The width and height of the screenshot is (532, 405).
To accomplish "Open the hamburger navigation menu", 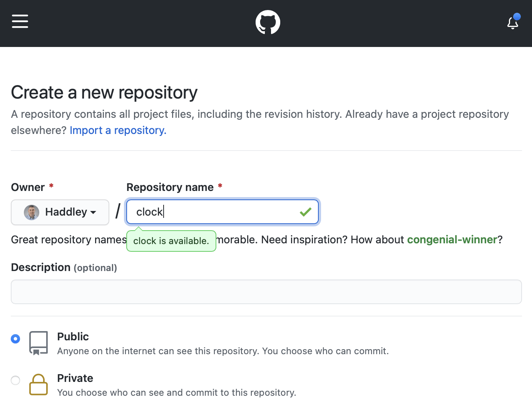I will pyautogui.click(x=20, y=22).
